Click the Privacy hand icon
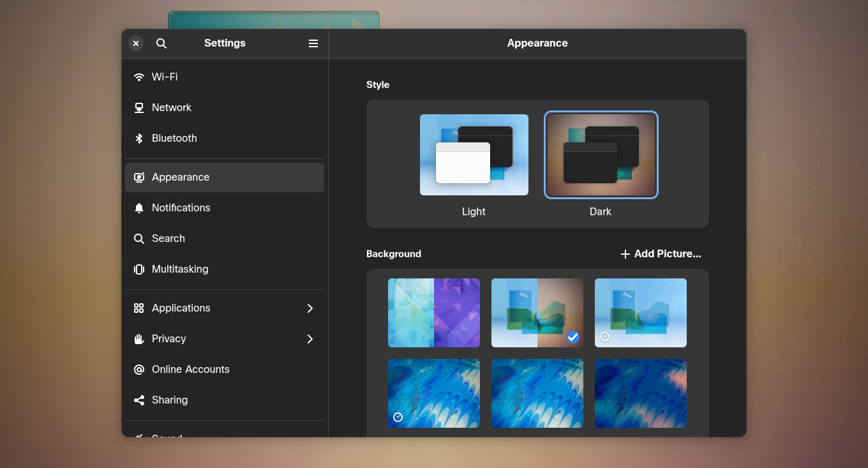The image size is (868, 468). [x=139, y=339]
